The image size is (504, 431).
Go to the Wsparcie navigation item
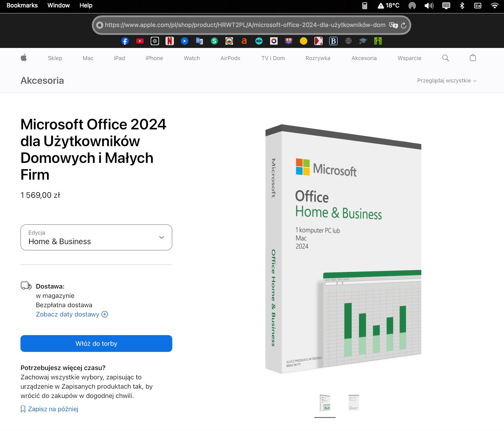coord(409,58)
